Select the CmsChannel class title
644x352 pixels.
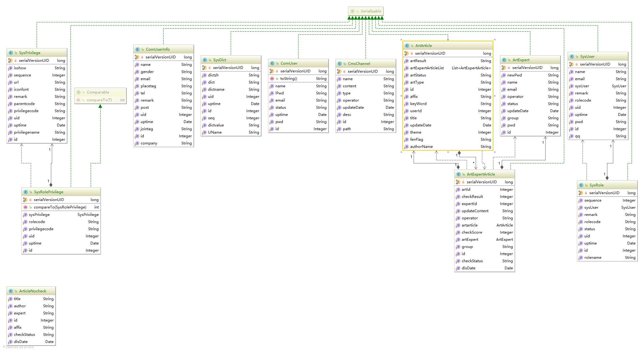point(359,64)
